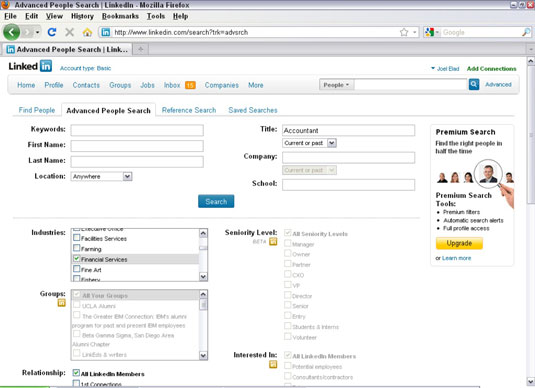Open the Add Connections link

(491, 69)
